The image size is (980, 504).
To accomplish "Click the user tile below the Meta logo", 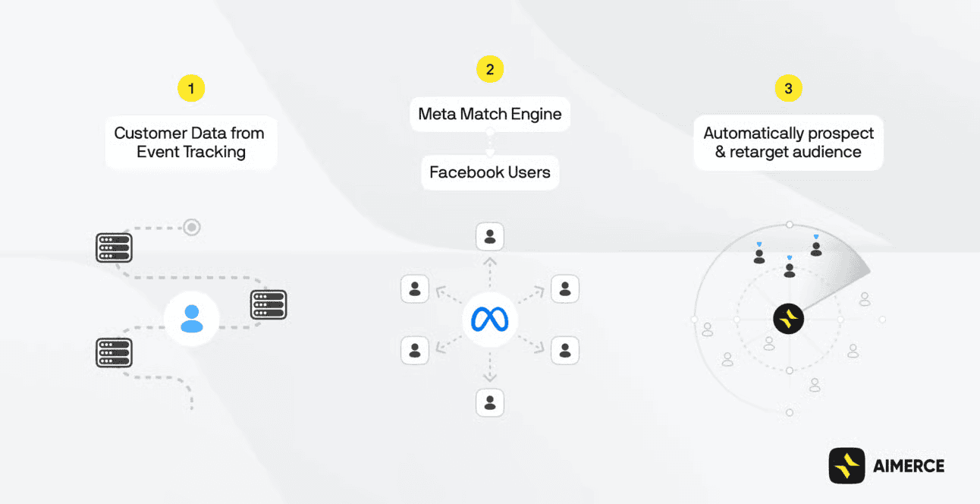I will [490, 402].
